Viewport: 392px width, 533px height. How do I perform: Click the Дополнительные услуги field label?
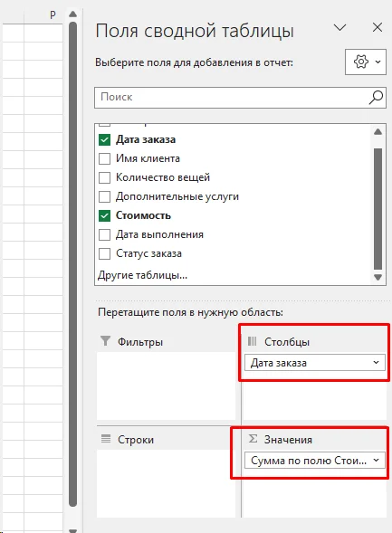[x=177, y=196]
